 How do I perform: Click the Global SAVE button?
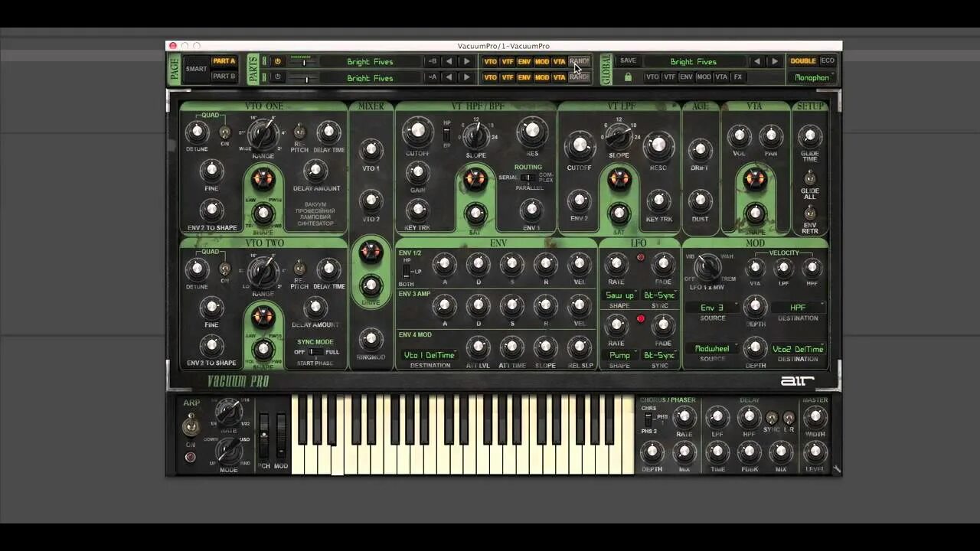[x=628, y=61]
